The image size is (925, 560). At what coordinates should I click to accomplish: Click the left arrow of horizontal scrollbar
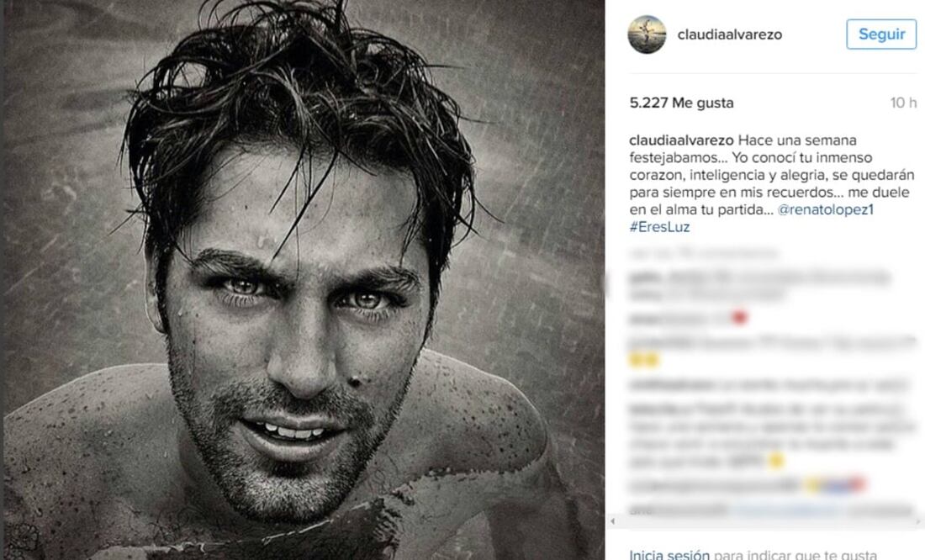613,521
